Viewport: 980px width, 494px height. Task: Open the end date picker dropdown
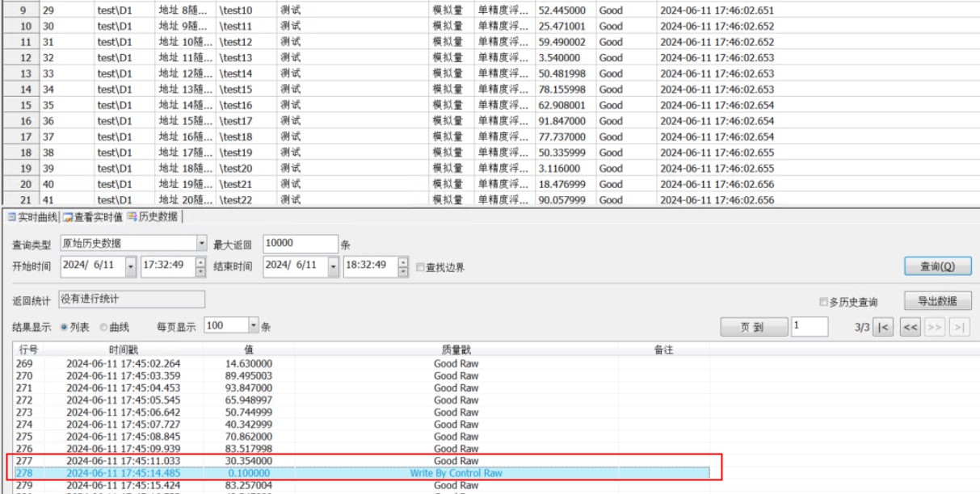[x=334, y=266]
